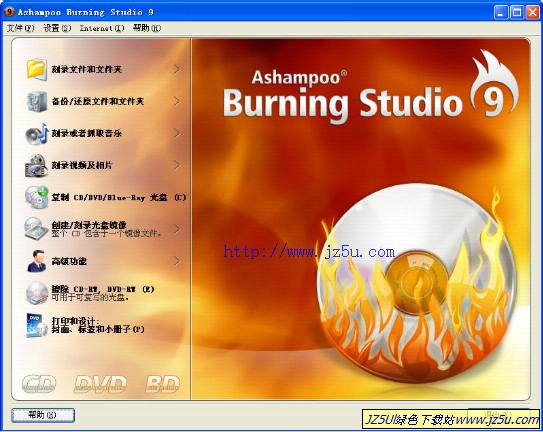This screenshot has width=543, height=432.
Task: Maximize the Burning Studio window
Action: pos(517,12)
